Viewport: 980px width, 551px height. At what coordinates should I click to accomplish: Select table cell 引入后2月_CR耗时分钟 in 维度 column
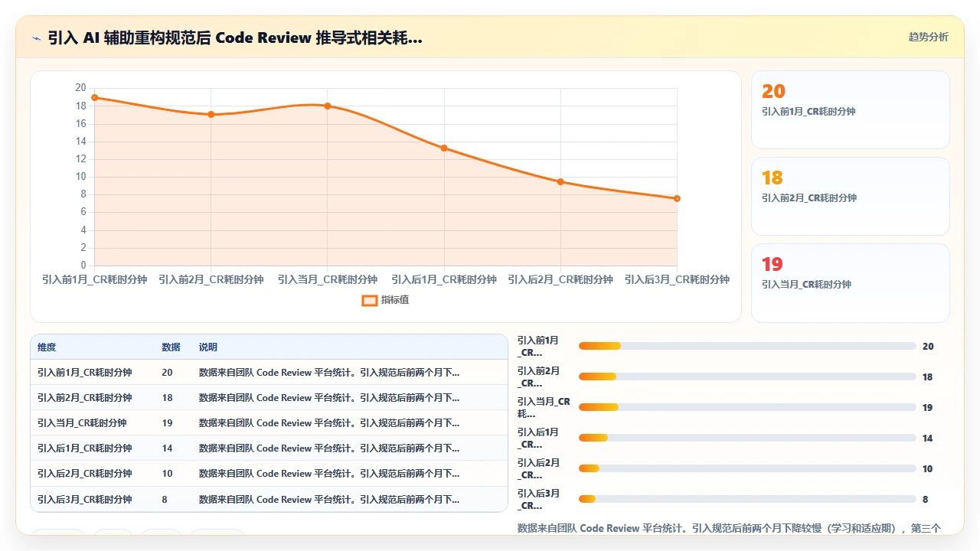pos(84,474)
